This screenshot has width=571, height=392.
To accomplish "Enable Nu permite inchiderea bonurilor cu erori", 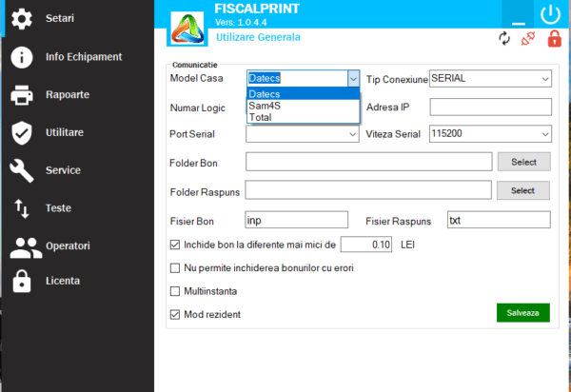I will [174, 268].
